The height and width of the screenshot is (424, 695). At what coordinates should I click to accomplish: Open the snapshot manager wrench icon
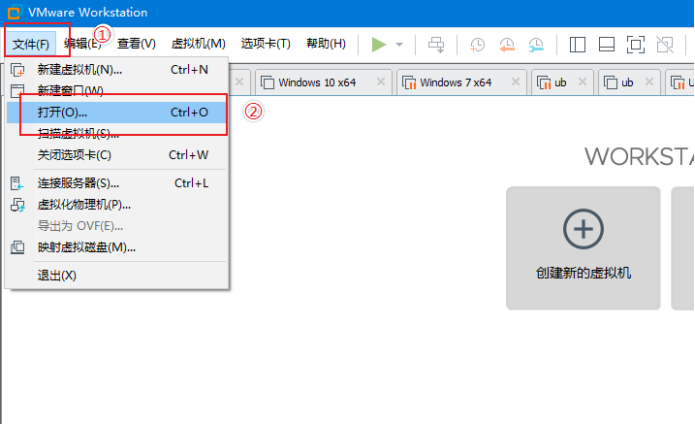[536, 45]
